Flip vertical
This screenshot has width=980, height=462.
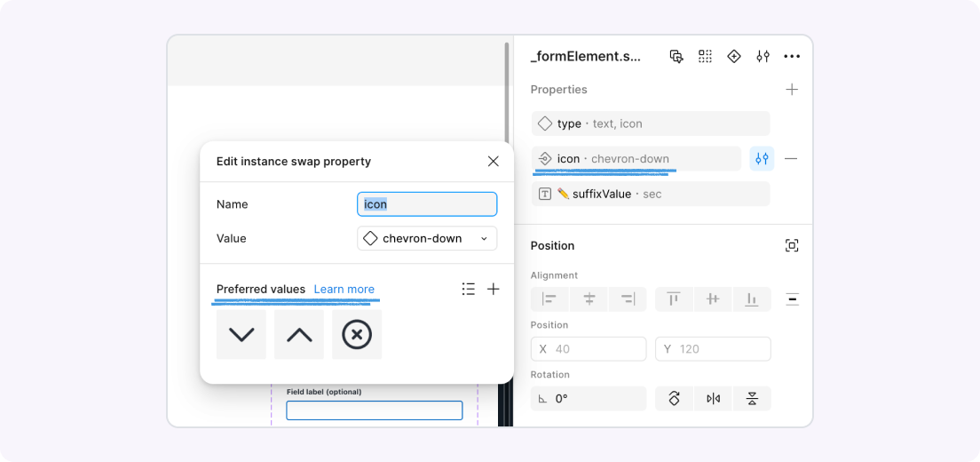coord(752,398)
